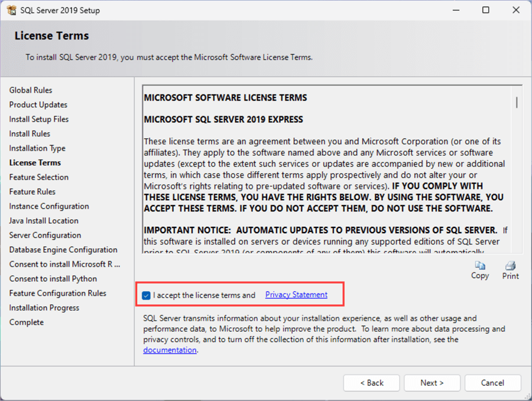Select the Install Setup Files step
The height and width of the screenshot is (401, 532).
(x=38, y=119)
